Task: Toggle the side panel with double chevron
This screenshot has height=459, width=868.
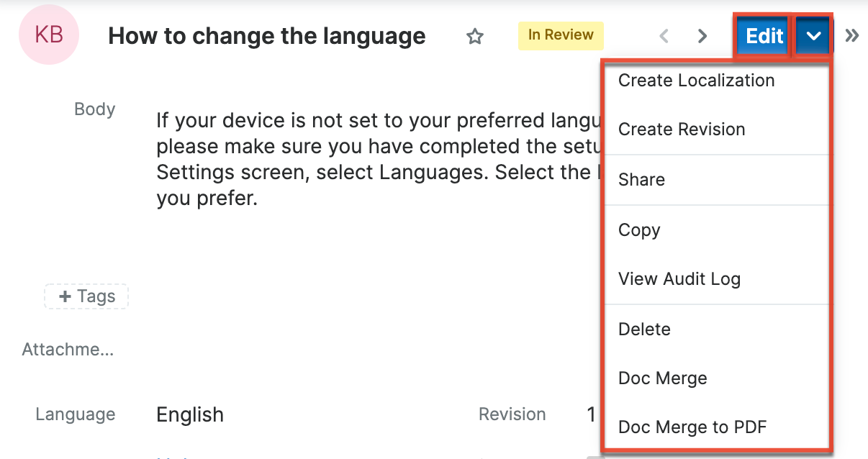Action: pyautogui.click(x=852, y=36)
